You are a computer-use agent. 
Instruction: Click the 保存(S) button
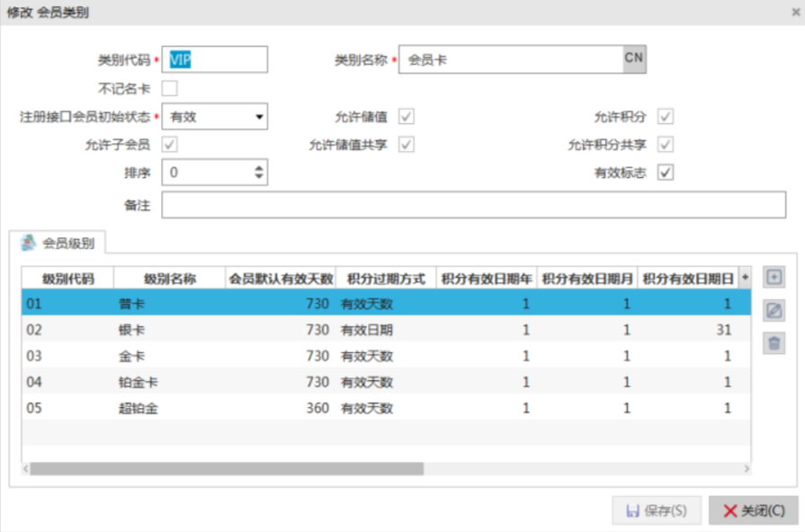657,510
